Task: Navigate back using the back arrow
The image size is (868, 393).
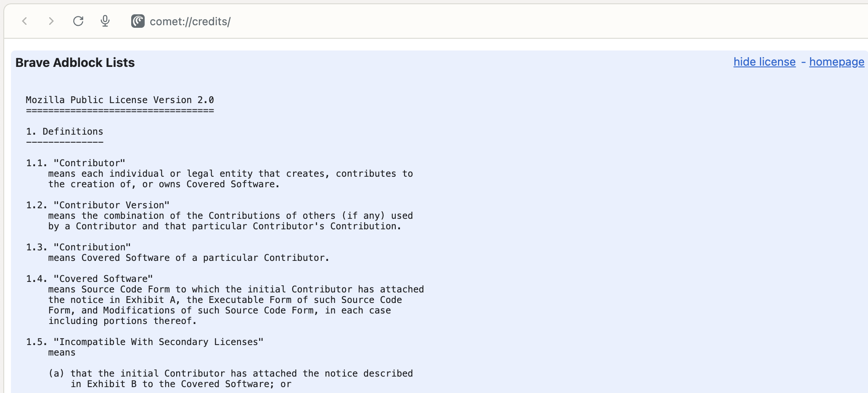Action: [x=24, y=21]
